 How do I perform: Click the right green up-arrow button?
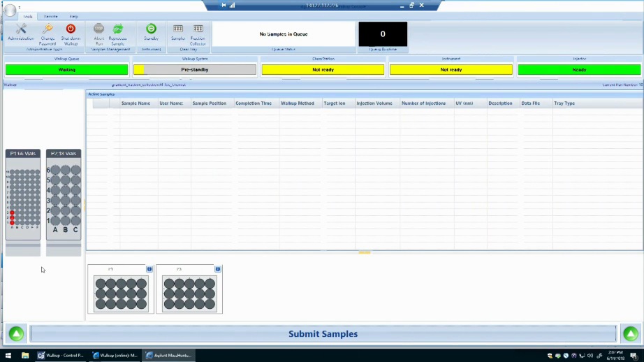point(630,334)
